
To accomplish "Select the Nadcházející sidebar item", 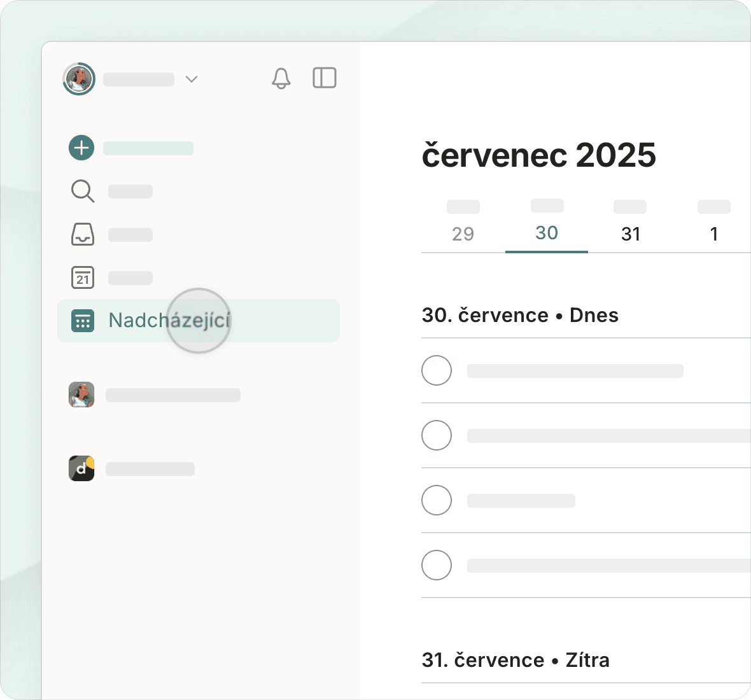I will pyautogui.click(x=198, y=321).
